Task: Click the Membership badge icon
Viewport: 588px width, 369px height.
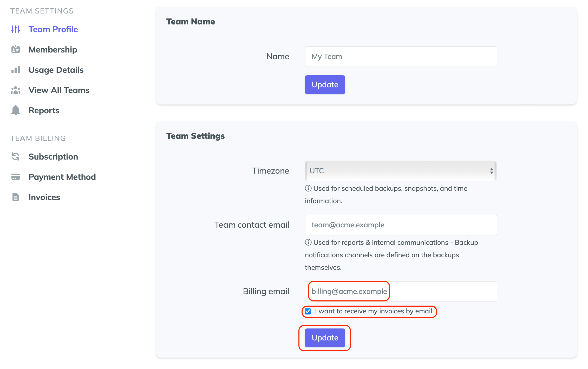Action: coord(16,50)
